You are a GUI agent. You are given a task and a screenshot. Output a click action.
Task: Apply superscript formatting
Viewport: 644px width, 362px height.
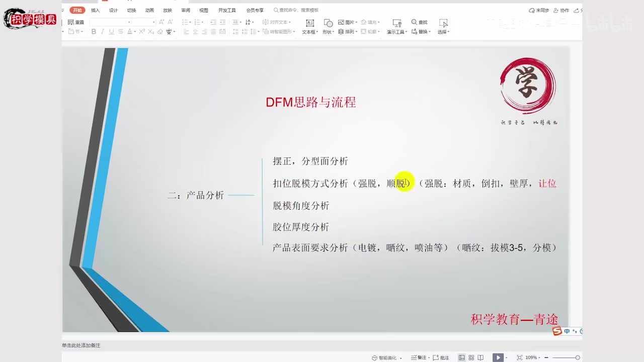click(x=142, y=32)
